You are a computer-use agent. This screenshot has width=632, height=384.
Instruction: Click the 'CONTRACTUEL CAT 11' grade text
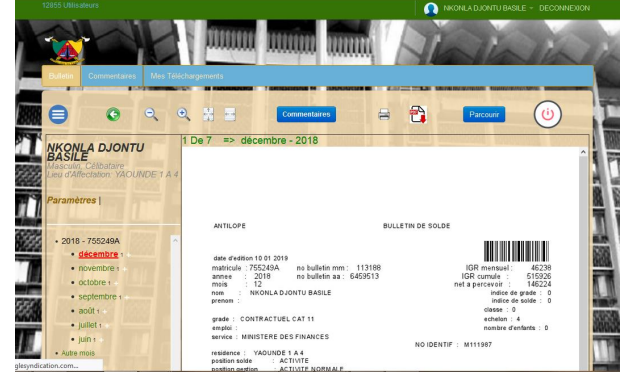point(277,319)
